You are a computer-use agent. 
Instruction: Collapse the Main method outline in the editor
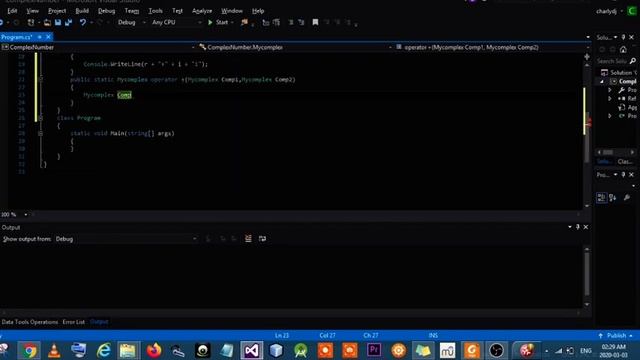[40, 133]
